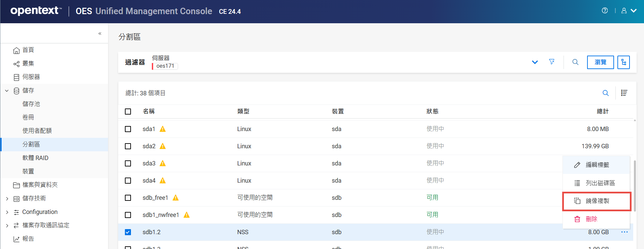Screen dimensions: 644x249
Task: Click the chart icon beside 報告
Action: [16, 239]
